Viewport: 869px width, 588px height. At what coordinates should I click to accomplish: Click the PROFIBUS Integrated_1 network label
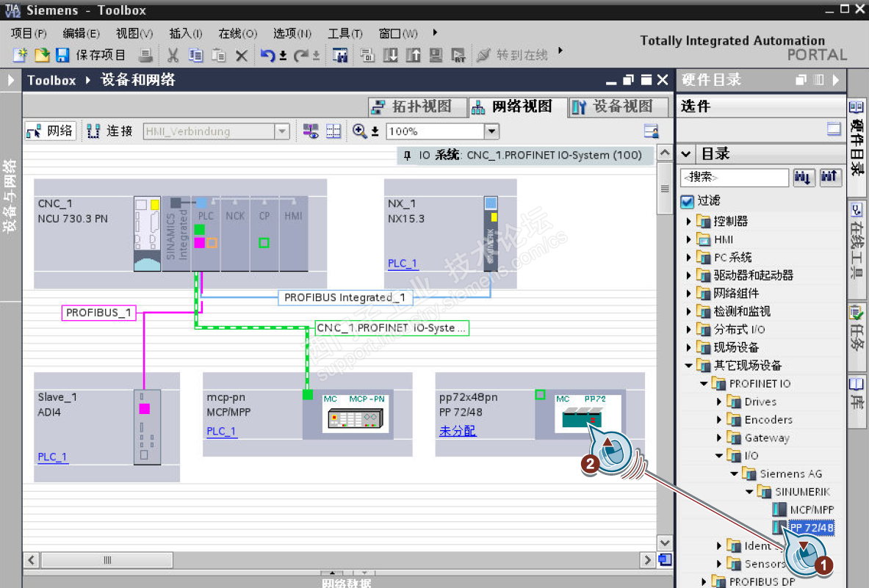click(345, 297)
